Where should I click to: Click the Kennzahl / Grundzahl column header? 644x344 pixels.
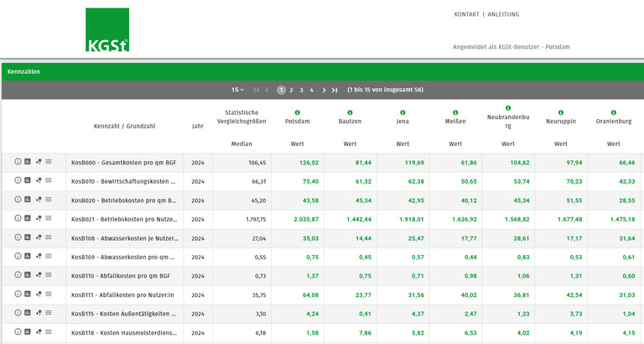[124, 126]
